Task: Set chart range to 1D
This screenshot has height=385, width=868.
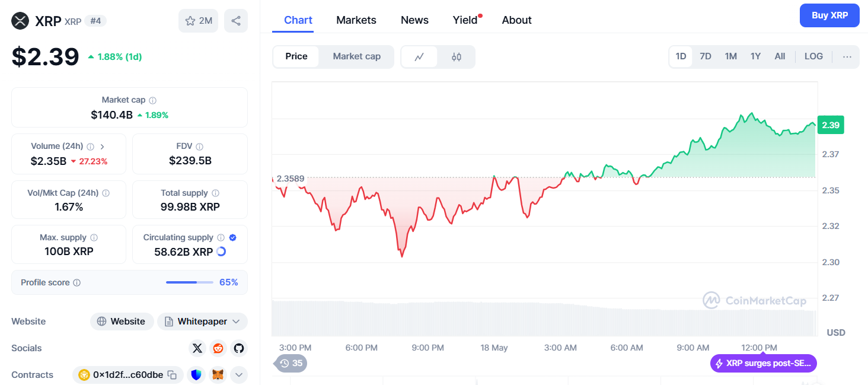Action: (681, 56)
